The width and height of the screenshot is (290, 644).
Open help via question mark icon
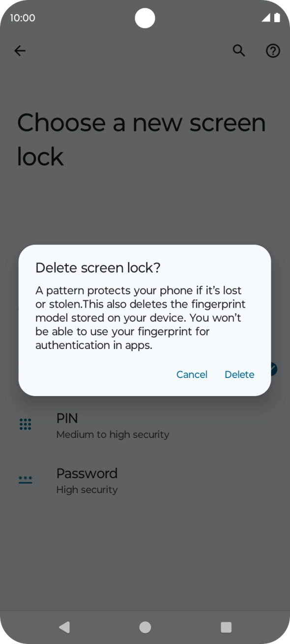click(x=273, y=51)
